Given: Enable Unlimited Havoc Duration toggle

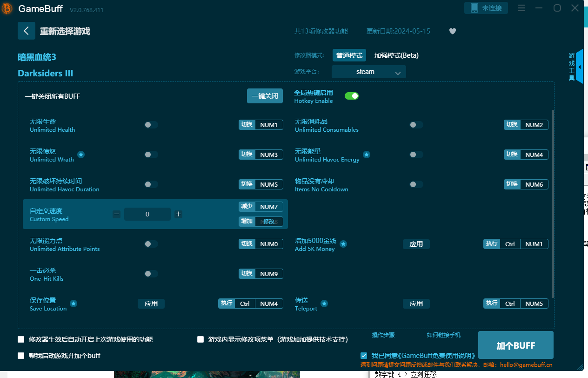Looking at the screenshot, I should point(151,184).
